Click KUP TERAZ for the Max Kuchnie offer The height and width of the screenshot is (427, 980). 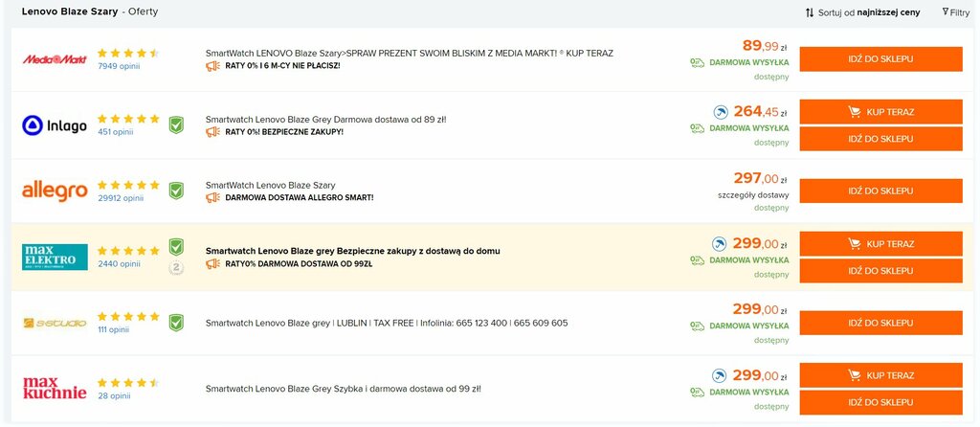[880, 375]
